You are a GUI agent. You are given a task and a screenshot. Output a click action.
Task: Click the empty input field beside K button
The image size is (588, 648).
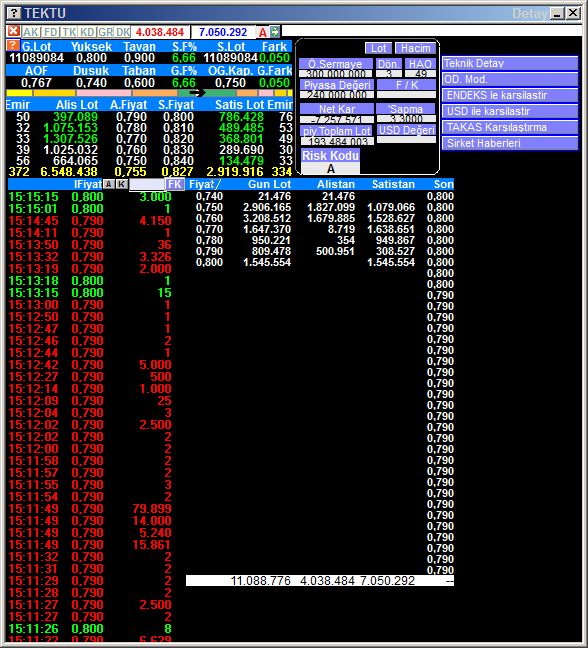147,184
